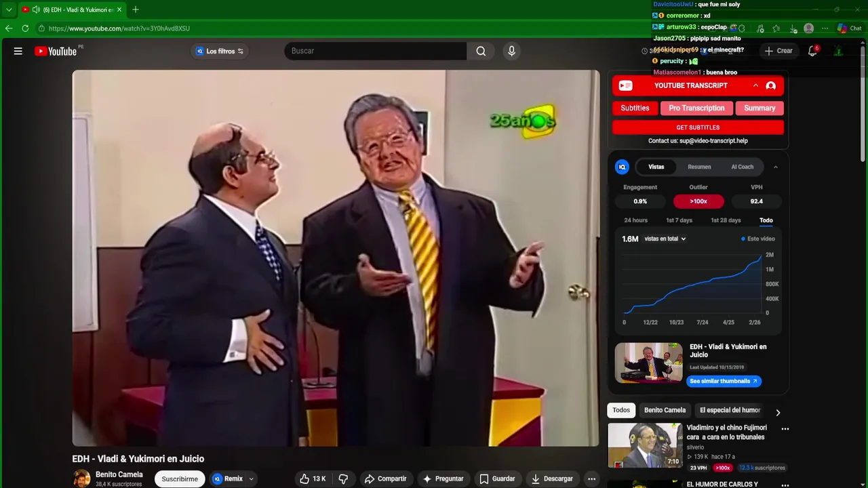This screenshot has height=488, width=868.
Task: Click the Preguntar button
Action: tap(442, 479)
